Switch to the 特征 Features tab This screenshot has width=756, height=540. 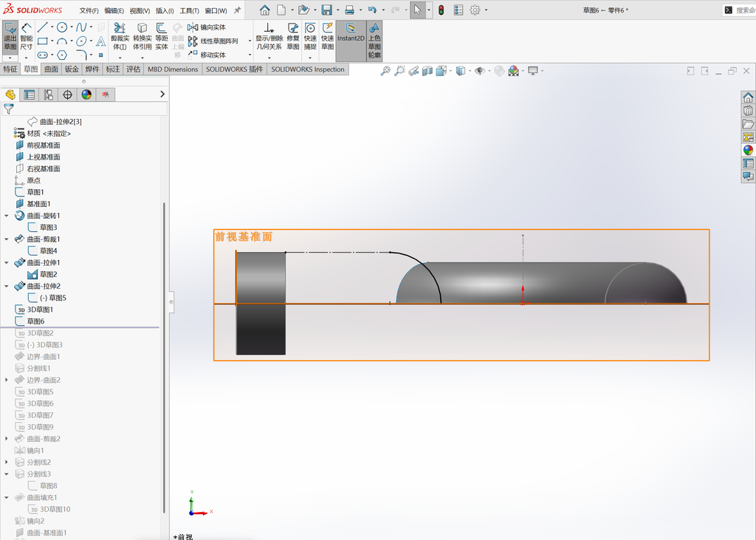(10, 69)
